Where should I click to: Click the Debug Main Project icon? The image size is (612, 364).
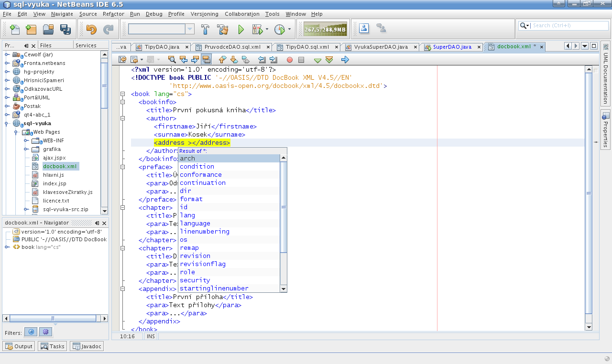[257, 30]
